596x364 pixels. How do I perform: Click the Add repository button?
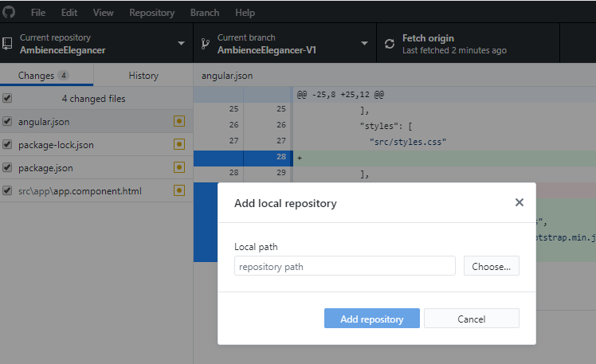[x=372, y=319]
